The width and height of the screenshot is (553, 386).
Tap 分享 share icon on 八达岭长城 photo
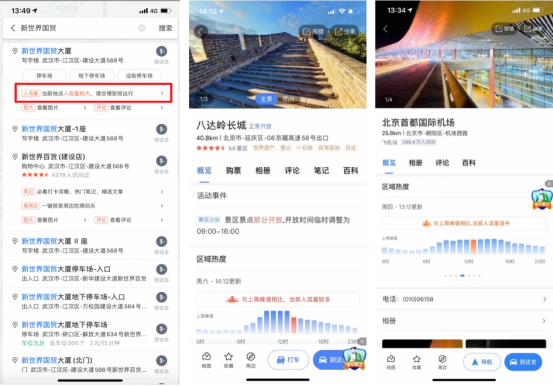click(345, 32)
